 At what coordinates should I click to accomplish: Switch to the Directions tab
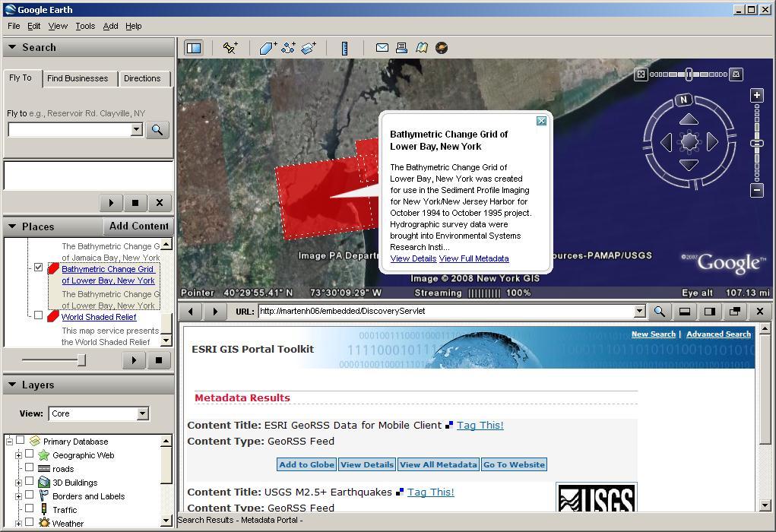[x=143, y=78]
